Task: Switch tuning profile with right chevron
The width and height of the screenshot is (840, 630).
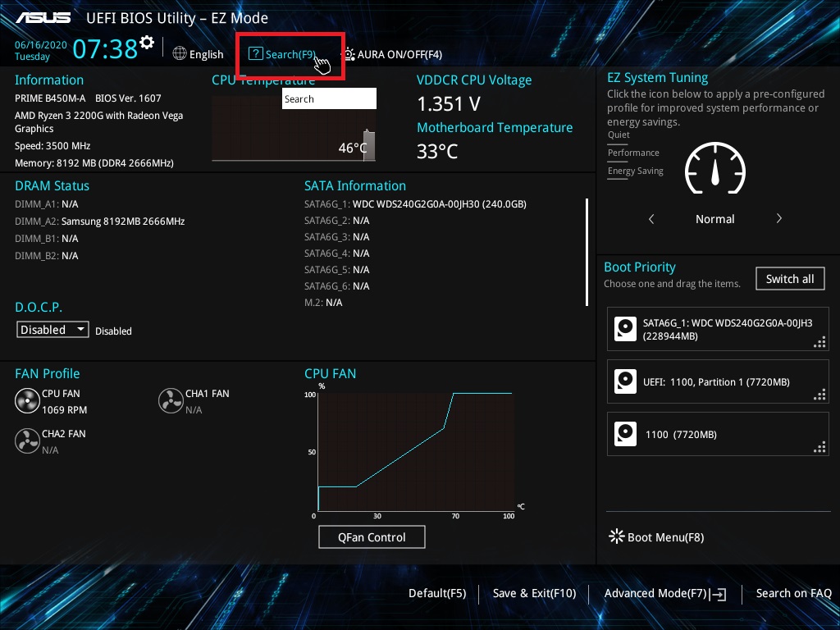Action: tap(779, 218)
